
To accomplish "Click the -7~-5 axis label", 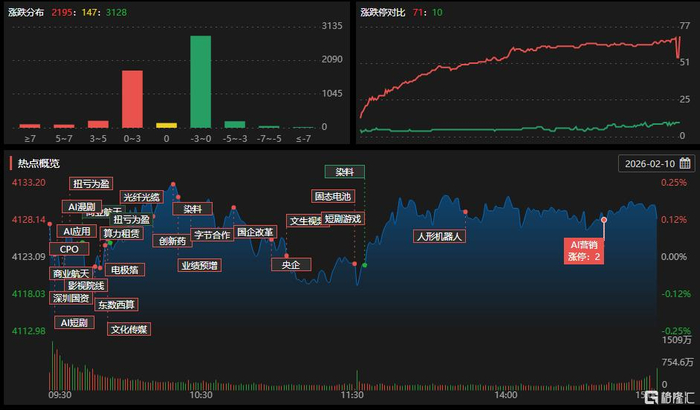I will [269, 139].
